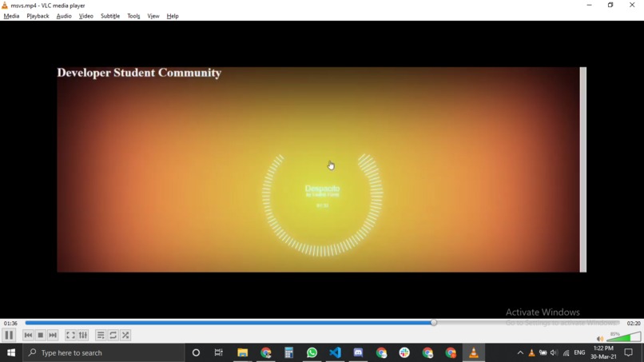Click the taskbar search box
The width and height of the screenshot is (644, 362).
(104, 352)
